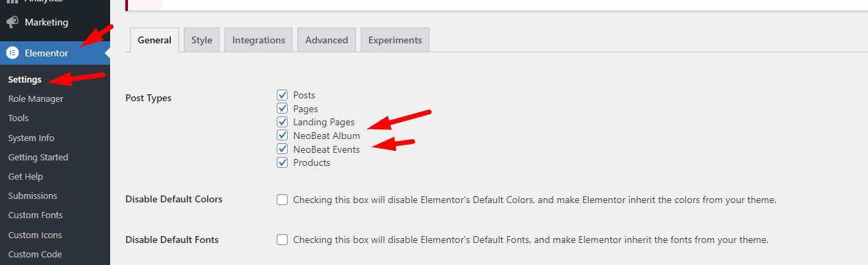Toggle the NeoBeat Album checkbox
868x265 pixels.
tap(282, 136)
